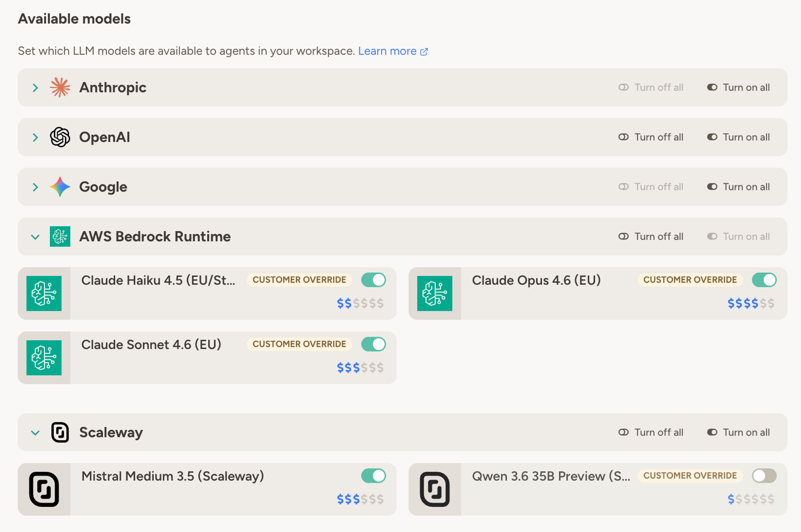Turn on all Scaleway models
The height and width of the screenshot is (532, 801).
click(738, 432)
